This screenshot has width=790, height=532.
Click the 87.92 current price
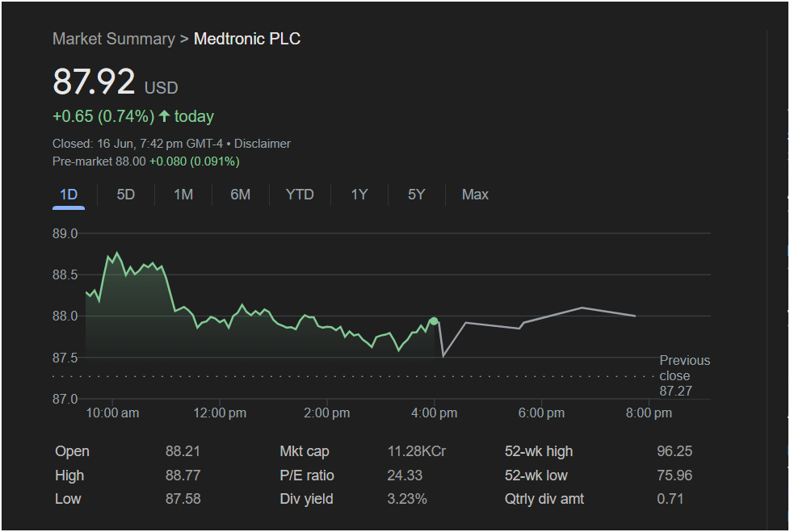(x=94, y=81)
